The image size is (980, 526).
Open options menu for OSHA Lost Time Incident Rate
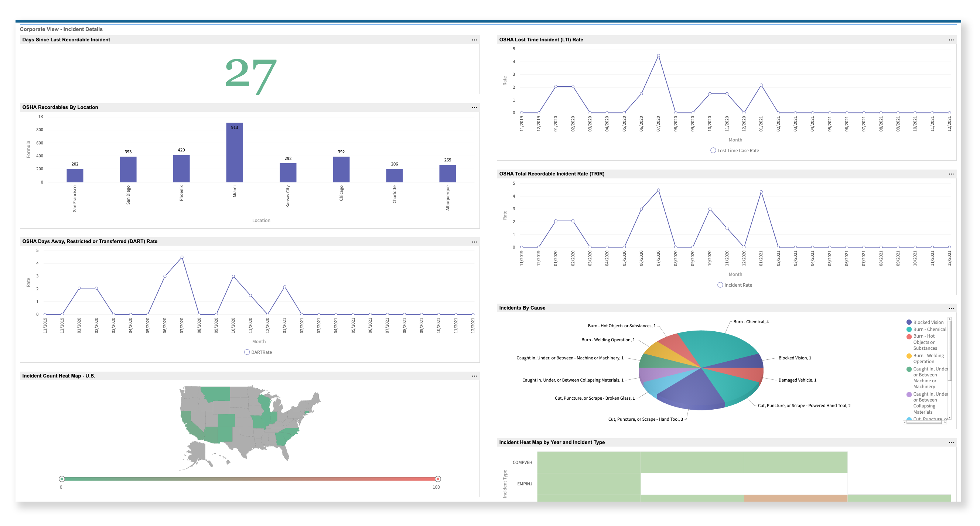pos(952,40)
